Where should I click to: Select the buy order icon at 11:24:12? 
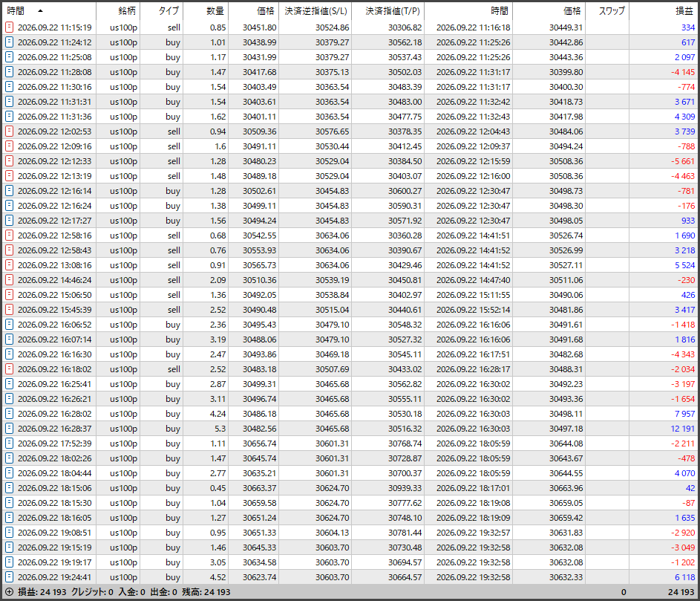click(x=9, y=42)
